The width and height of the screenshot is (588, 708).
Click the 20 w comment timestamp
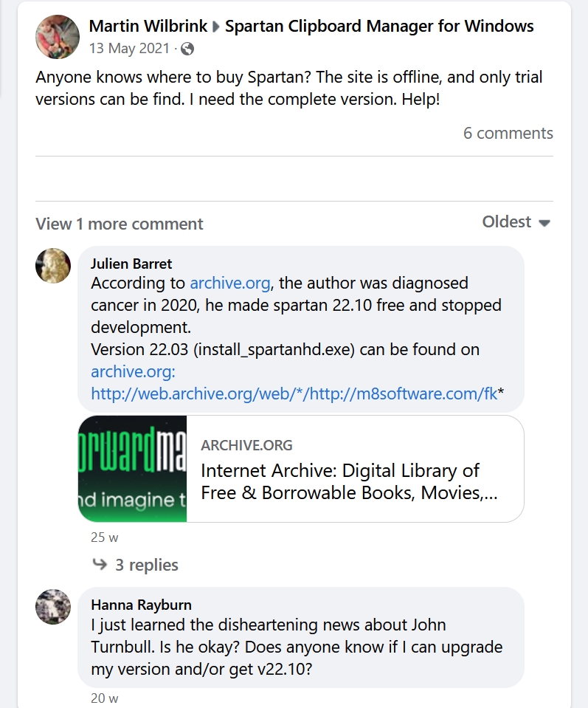(x=104, y=698)
